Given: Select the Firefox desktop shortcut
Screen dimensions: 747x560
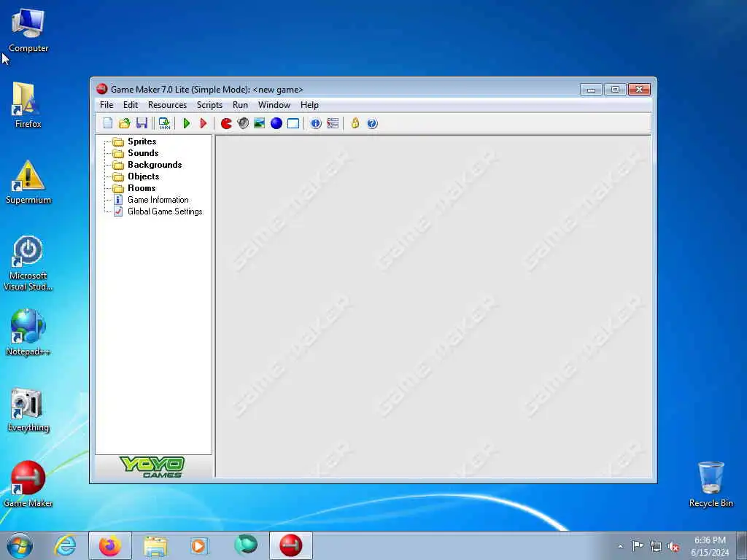Looking at the screenshot, I should click(28, 105).
